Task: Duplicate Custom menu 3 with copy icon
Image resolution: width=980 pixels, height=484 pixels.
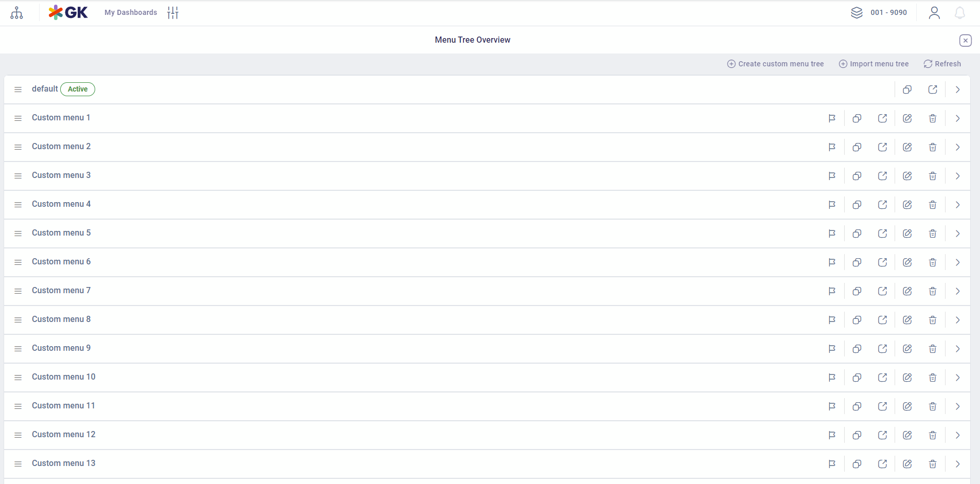Action: tap(857, 176)
